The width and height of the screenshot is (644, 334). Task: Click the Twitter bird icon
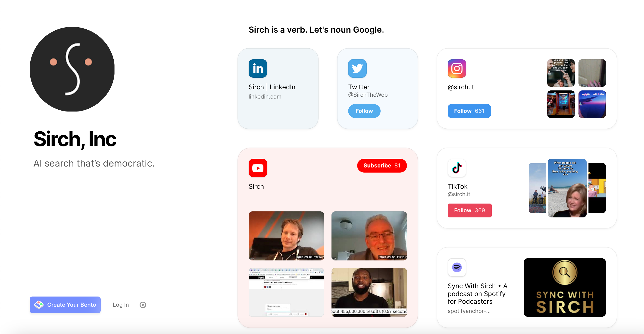[x=357, y=68]
